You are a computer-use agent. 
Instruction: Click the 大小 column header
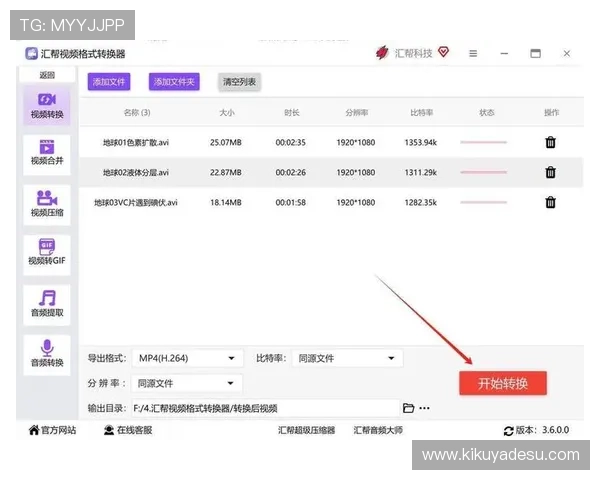click(227, 113)
